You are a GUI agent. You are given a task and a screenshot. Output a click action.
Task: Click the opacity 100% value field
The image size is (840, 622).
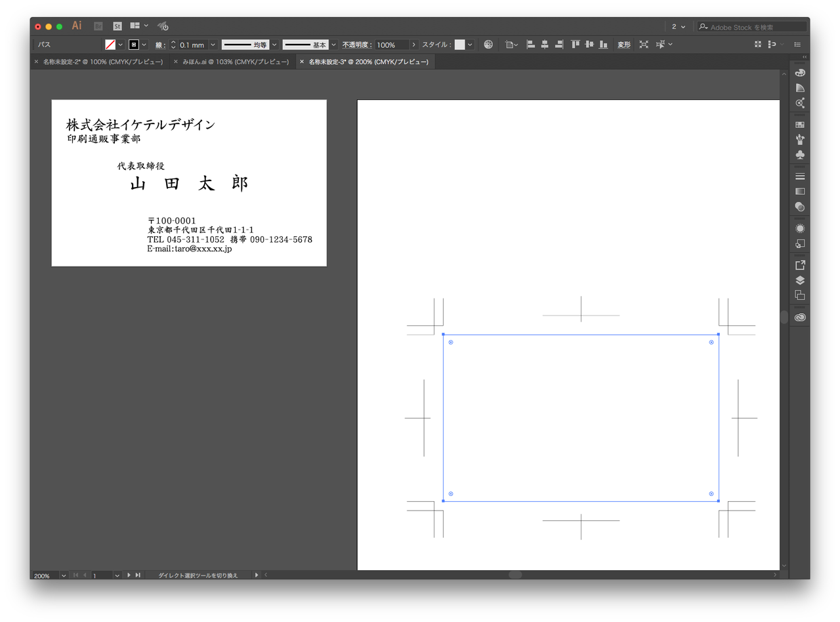pos(392,45)
